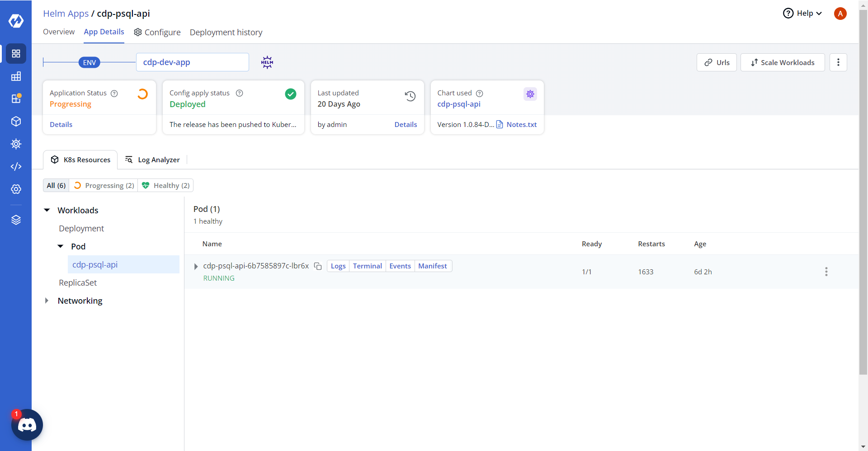Screen dimensions: 868x451
Task: Click the stack layers sidebar icon
Action: tap(16, 220)
